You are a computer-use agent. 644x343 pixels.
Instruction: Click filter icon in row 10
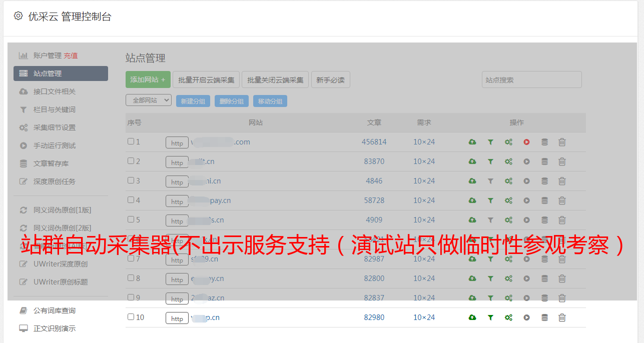490,317
